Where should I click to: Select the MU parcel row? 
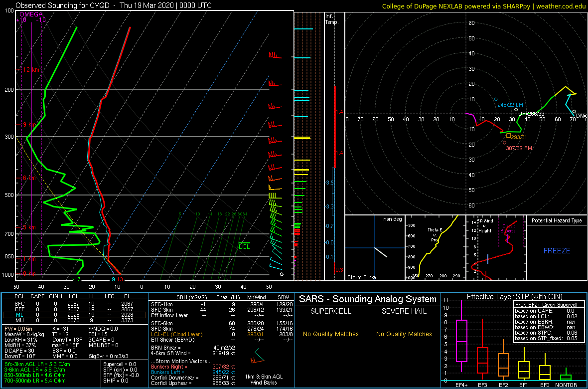point(74,320)
